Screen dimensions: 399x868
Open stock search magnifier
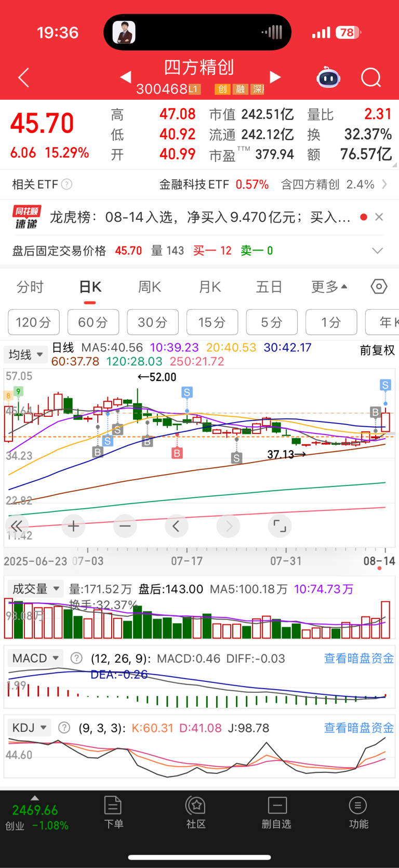pos(371,78)
